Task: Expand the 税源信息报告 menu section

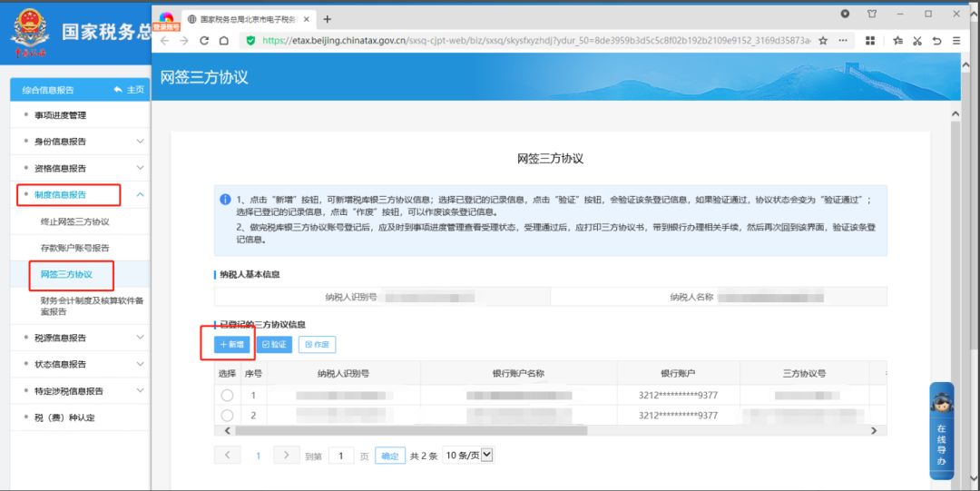Action: pos(140,338)
